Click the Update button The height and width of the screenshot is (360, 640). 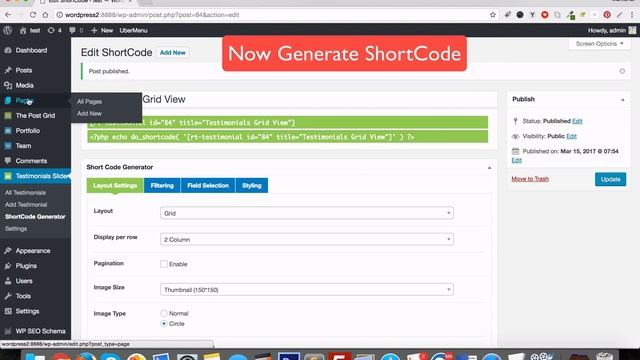tap(610, 179)
